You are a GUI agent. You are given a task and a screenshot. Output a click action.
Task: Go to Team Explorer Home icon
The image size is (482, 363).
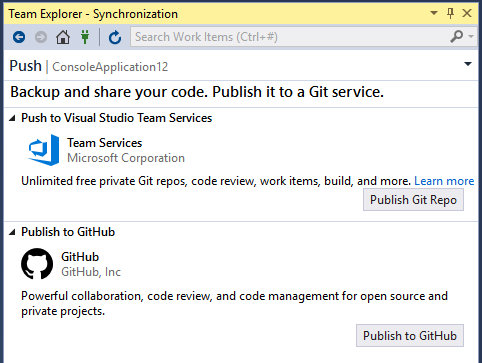point(63,37)
